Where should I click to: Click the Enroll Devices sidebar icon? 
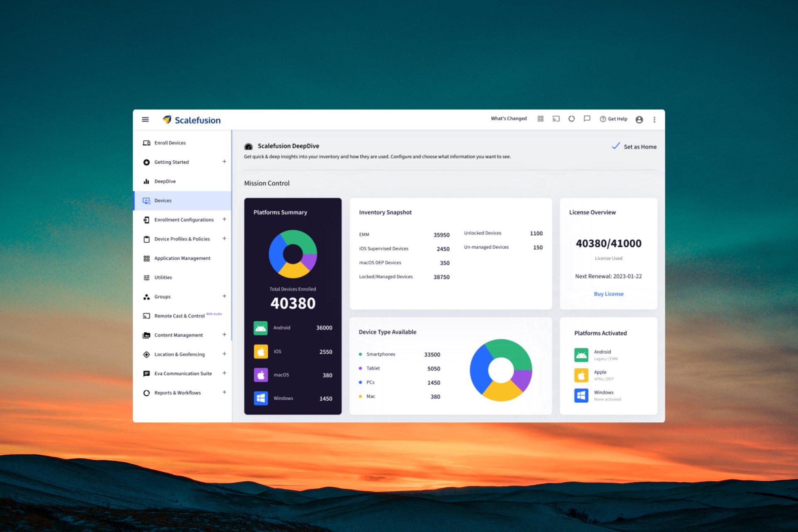[146, 143]
